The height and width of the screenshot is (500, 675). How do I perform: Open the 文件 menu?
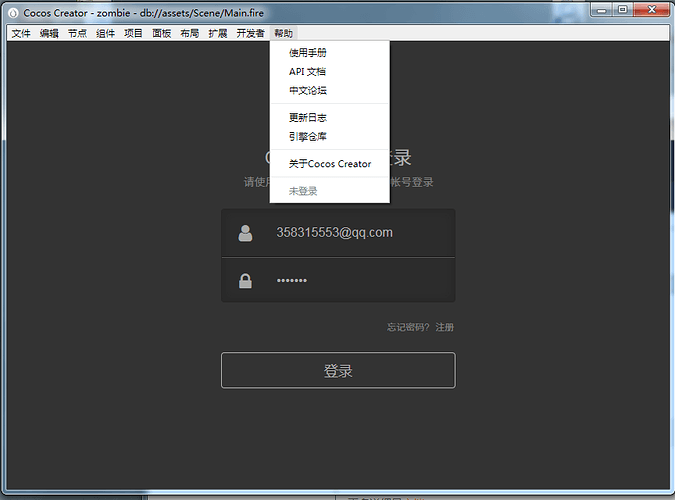pos(21,33)
